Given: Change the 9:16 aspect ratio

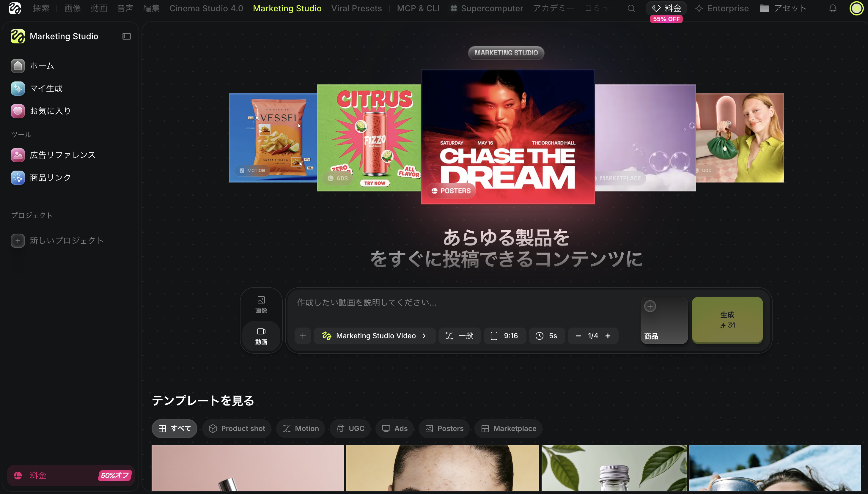Looking at the screenshot, I should [504, 336].
